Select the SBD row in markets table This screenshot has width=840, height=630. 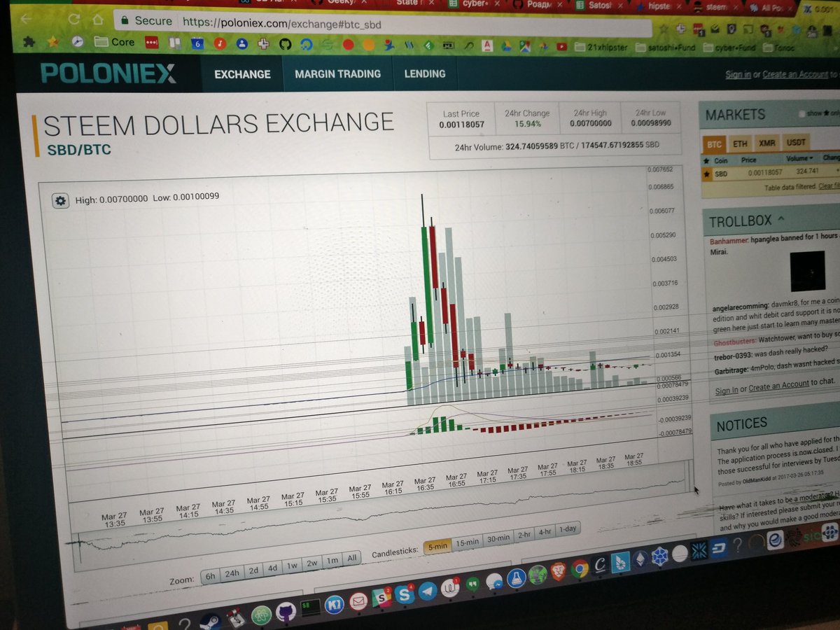tap(771, 172)
